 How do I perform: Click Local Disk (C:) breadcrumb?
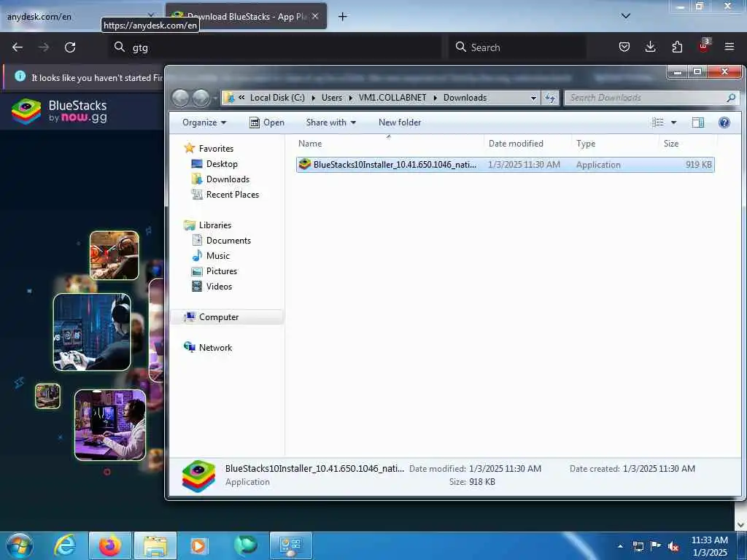(277, 98)
